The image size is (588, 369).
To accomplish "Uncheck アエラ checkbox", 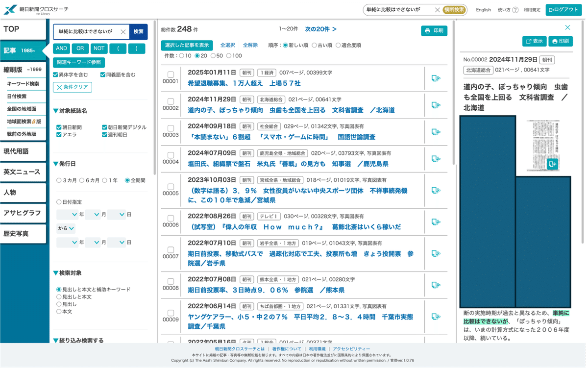I will coord(59,135).
